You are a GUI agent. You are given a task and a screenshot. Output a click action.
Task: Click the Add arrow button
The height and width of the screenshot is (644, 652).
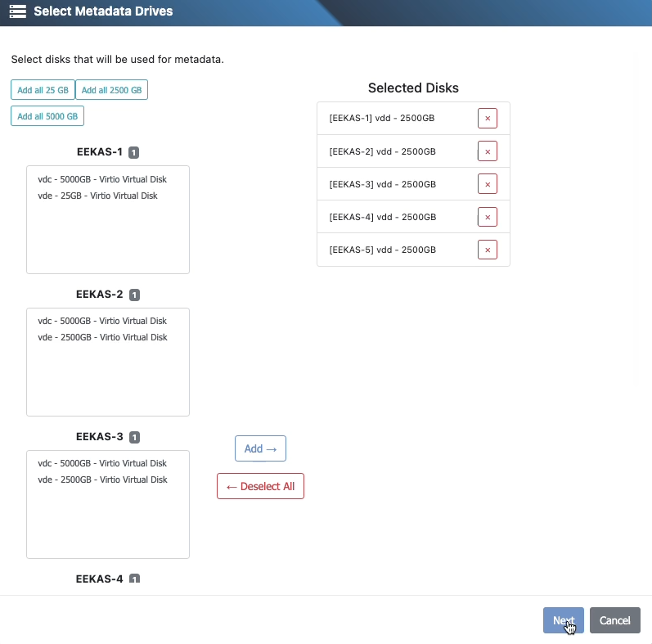(x=260, y=448)
